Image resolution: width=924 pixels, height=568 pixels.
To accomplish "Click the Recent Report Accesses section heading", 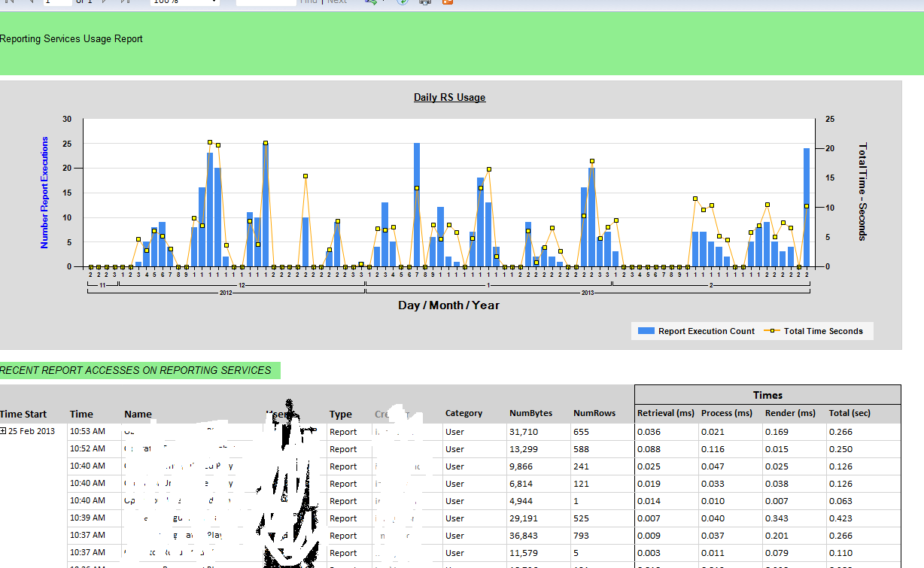I will click(x=135, y=370).
